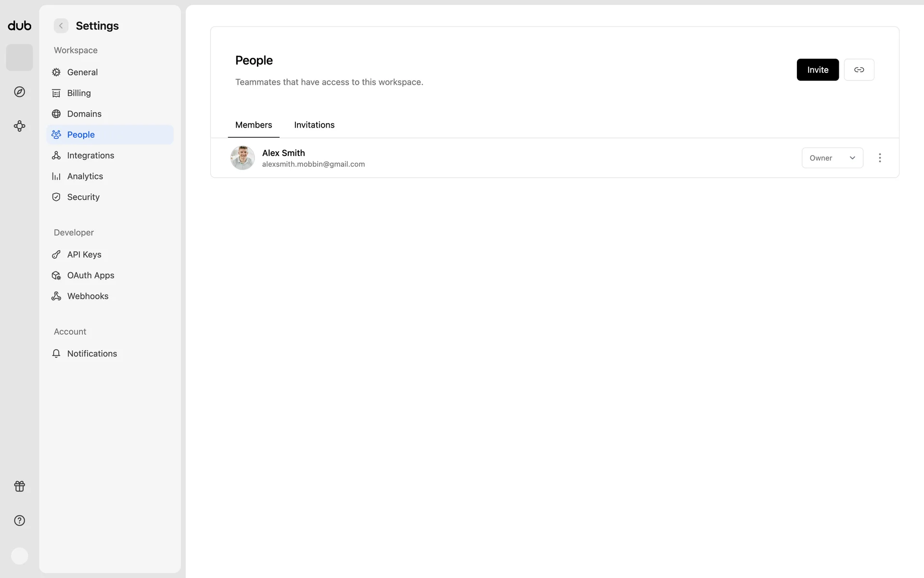Open the Webhooks settings page

point(88,296)
